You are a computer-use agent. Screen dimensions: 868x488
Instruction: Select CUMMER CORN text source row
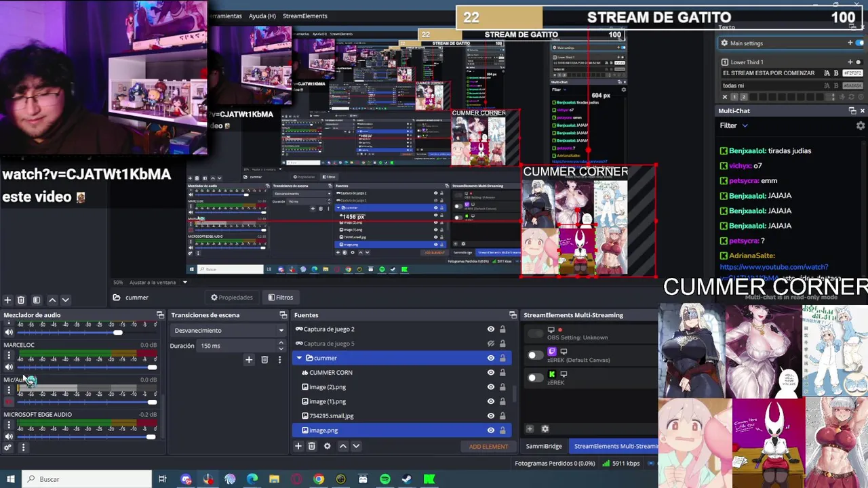[401, 372]
